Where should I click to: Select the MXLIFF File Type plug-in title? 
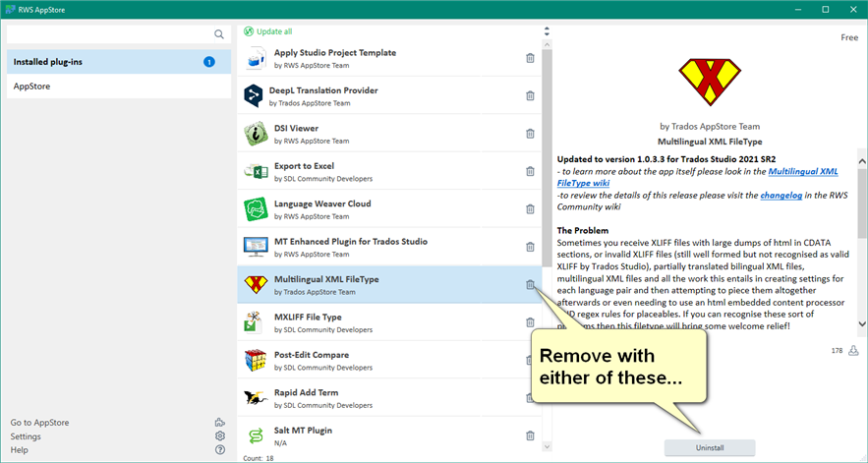pyautogui.click(x=308, y=318)
